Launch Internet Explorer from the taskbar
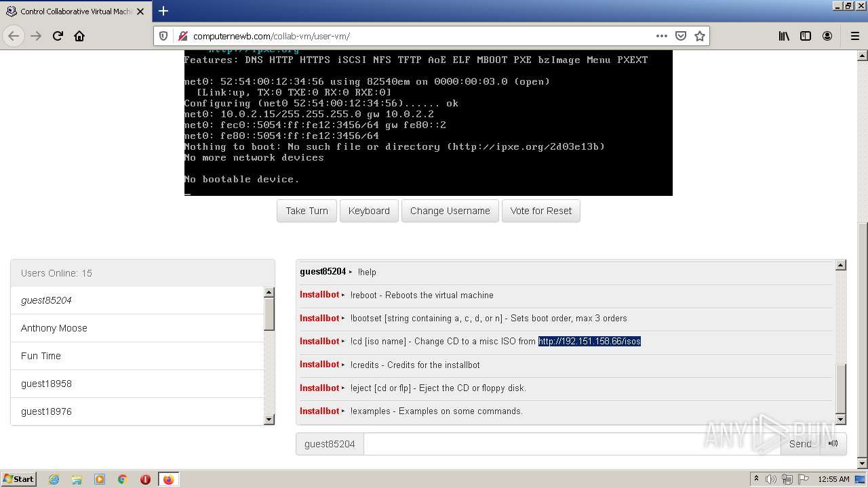The height and width of the screenshot is (488, 868). click(54, 479)
